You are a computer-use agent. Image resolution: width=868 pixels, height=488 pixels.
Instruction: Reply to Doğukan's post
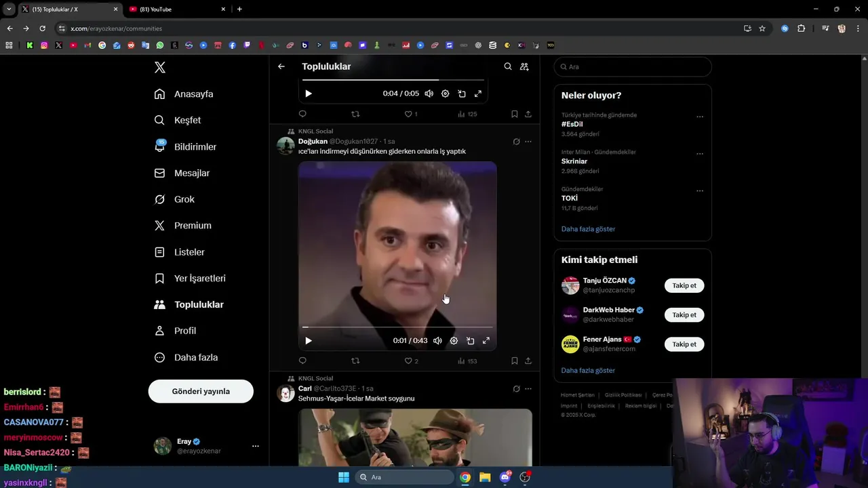pos(302,361)
